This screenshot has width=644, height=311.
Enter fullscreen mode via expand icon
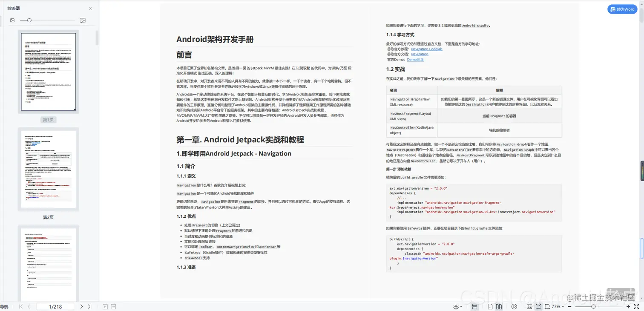pos(637,306)
